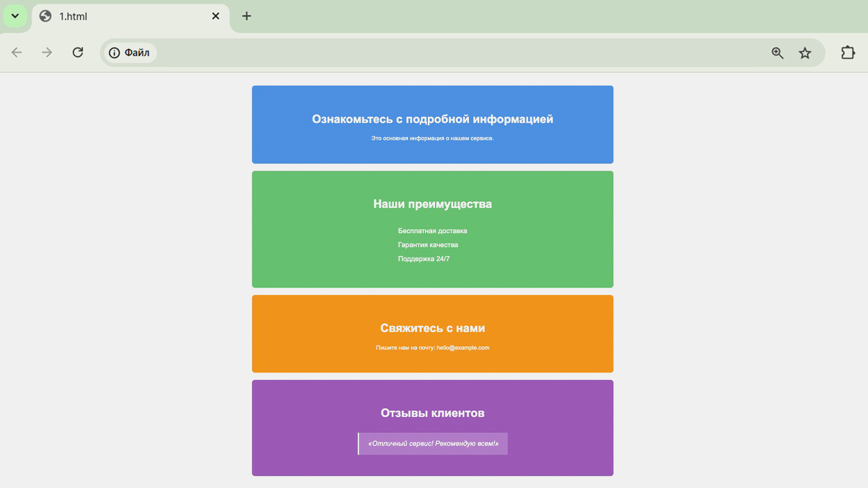Bookmark this page with the star
868x488 pixels.
(x=805, y=52)
